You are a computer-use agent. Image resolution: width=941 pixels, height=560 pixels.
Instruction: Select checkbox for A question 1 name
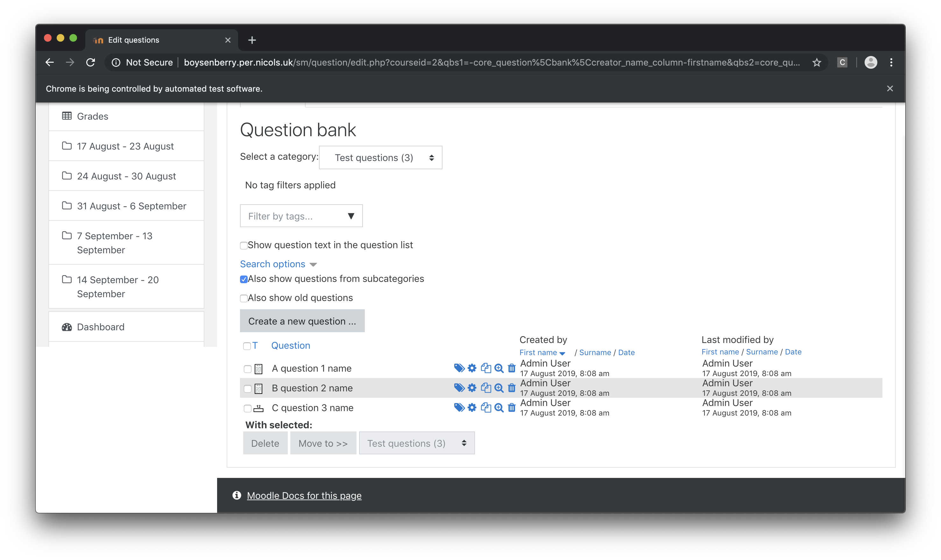248,369
